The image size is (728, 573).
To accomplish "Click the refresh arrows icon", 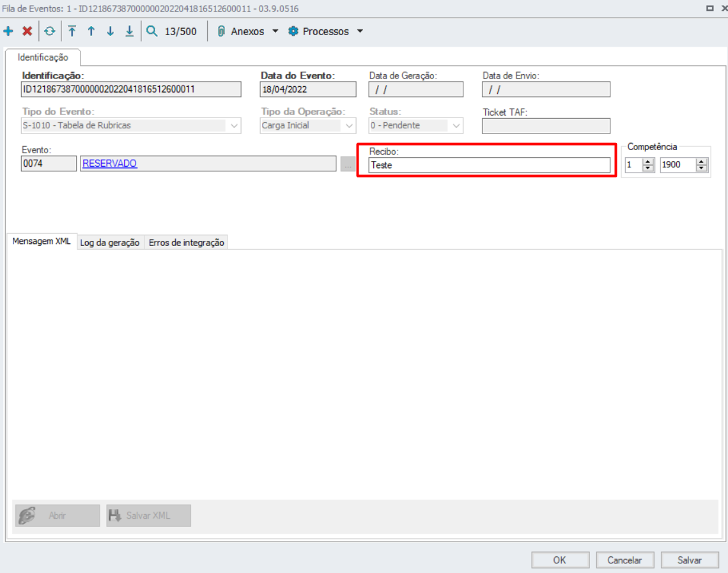I will point(50,31).
